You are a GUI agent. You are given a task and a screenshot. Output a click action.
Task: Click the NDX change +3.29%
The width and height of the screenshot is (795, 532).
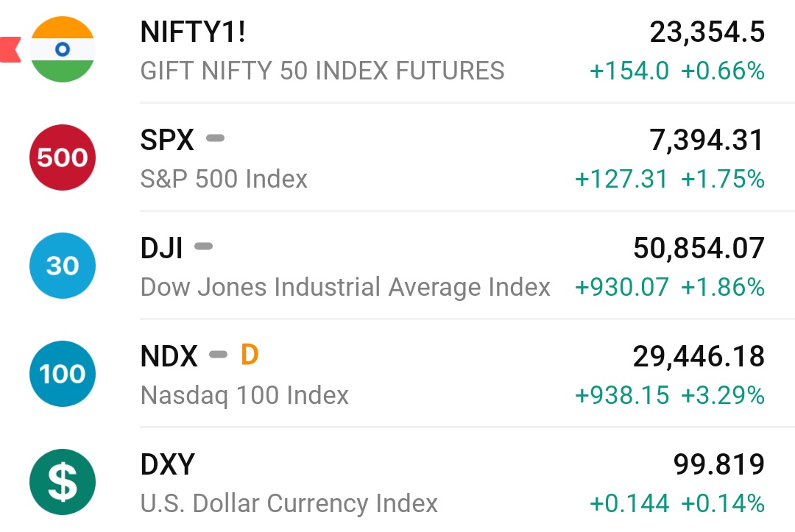(723, 395)
